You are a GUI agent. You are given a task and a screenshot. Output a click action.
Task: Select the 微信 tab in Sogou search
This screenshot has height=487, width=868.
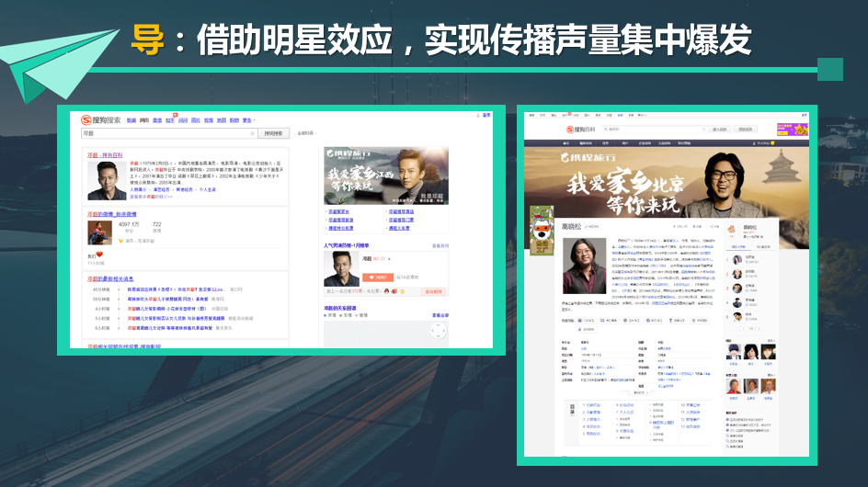[x=157, y=120]
